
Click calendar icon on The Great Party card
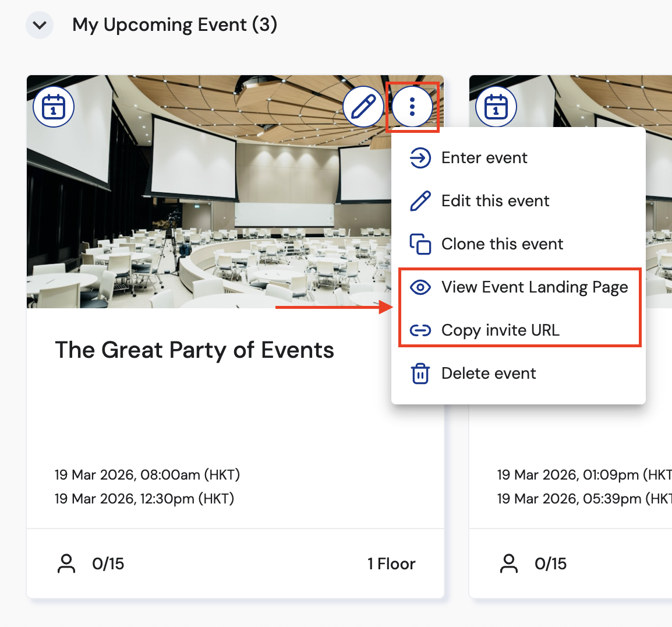54,107
